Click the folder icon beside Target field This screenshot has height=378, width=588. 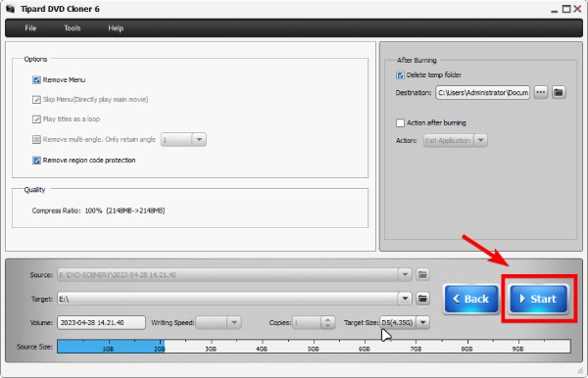422,299
